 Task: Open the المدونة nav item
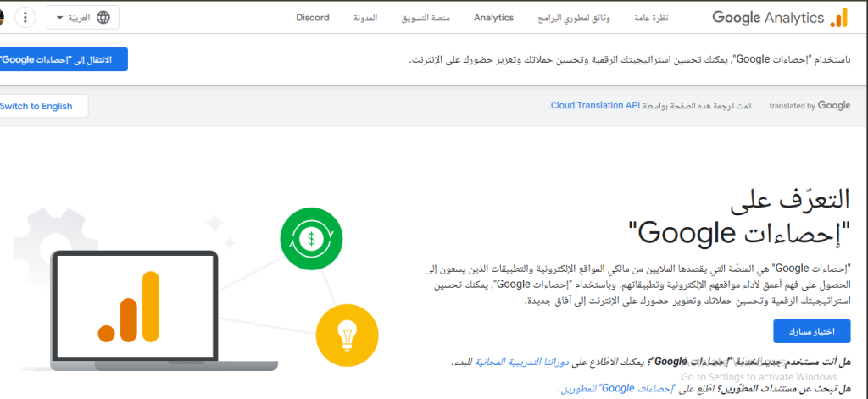click(365, 18)
